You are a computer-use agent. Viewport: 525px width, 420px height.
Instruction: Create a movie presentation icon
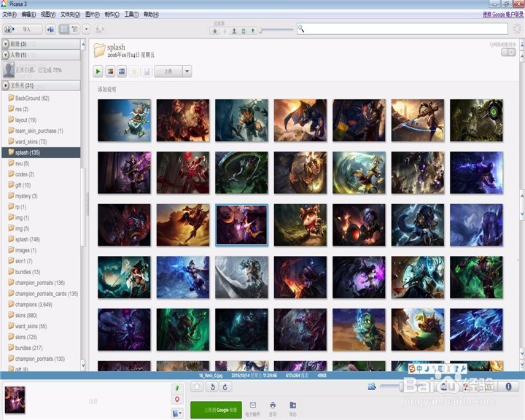tap(122, 71)
